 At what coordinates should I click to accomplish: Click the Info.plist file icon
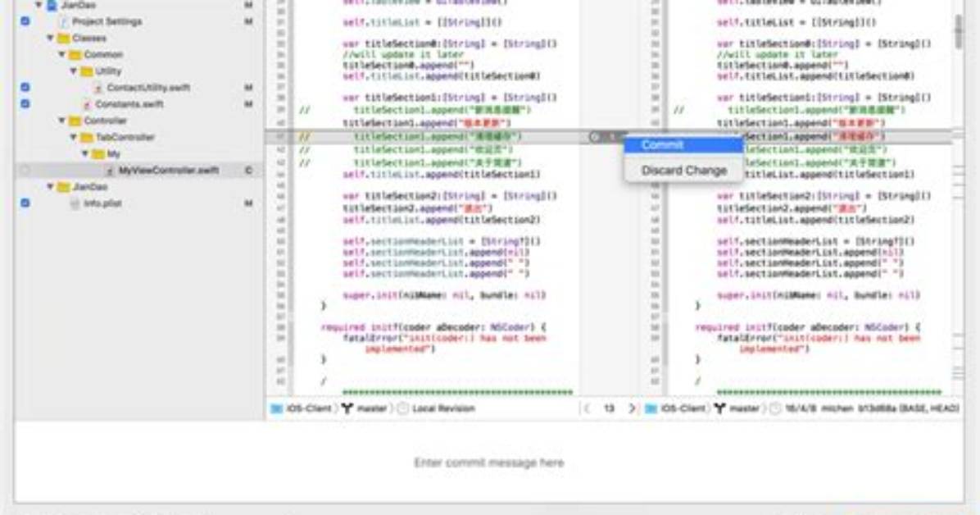coord(75,203)
